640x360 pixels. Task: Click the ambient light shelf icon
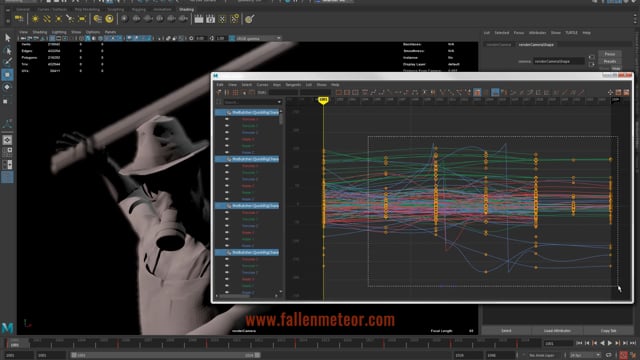click(35, 19)
